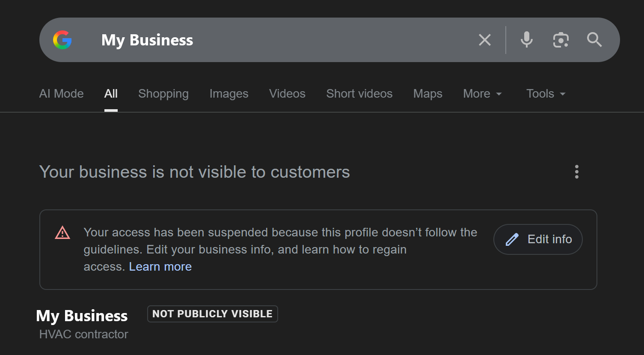Expand the More search categories dropdown

(x=482, y=93)
